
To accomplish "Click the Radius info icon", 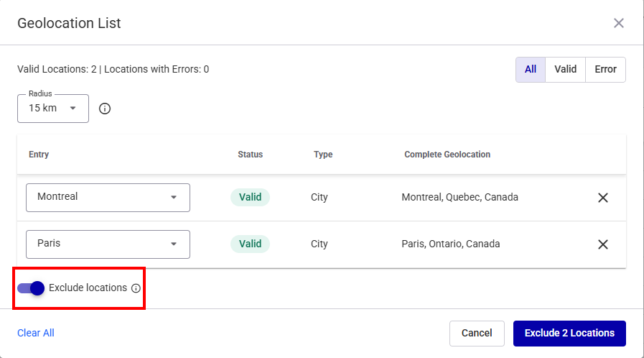I will [x=105, y=109].
